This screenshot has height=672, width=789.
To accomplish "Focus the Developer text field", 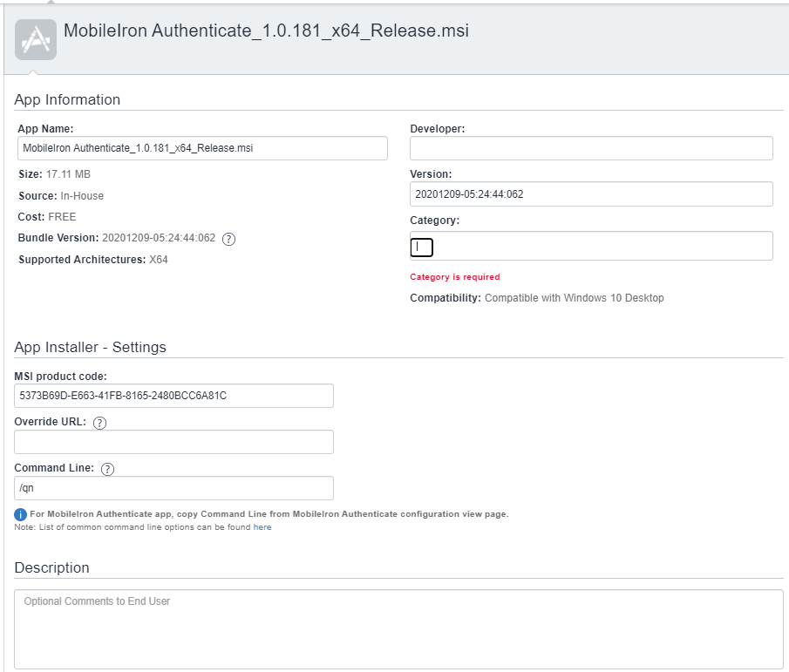I will (x=591, y=148).
